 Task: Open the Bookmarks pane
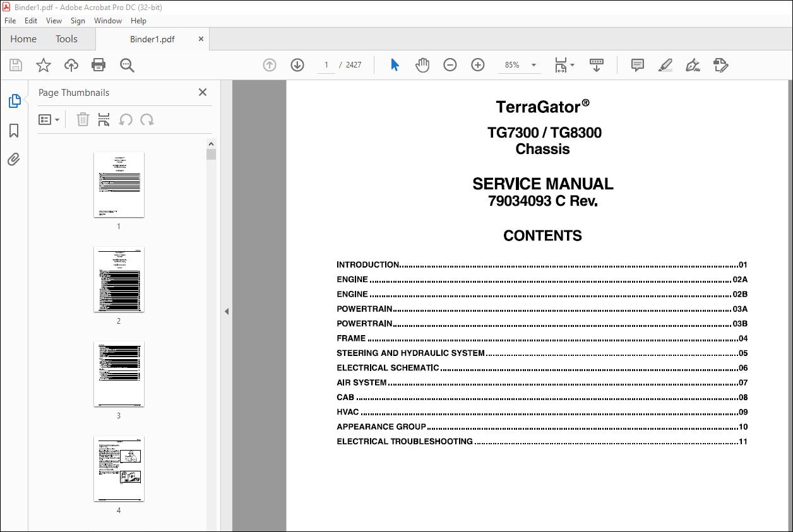pos(14,131)
